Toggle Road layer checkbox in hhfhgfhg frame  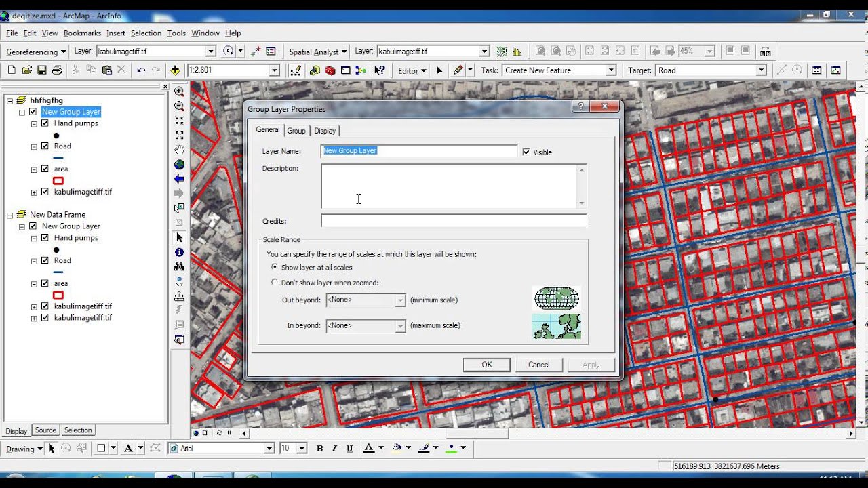pos(45,146)
